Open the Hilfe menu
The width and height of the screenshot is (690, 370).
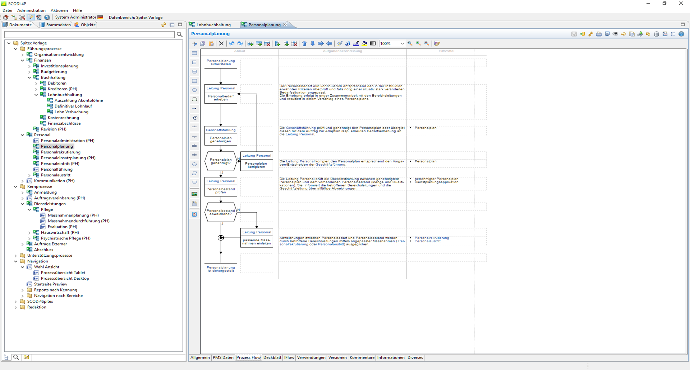tap(77, 10)
